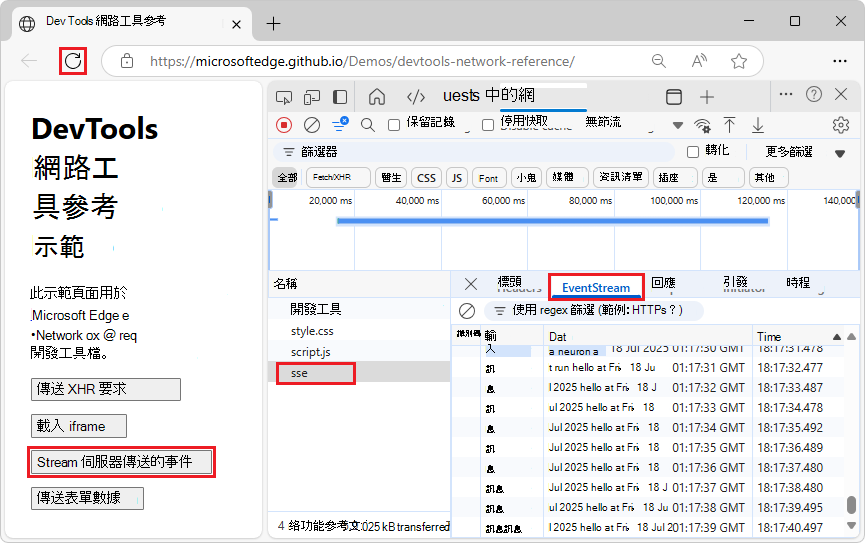Switch to the EventStream tab

[x=596, y=288]
